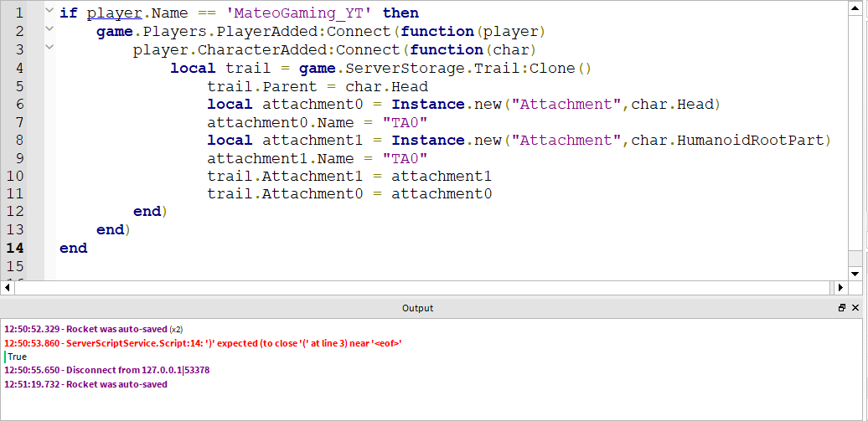Click the 'Rocket was auto-saved (x2)' log line
This screenshot has width=868, height=421.
[94, 329]
